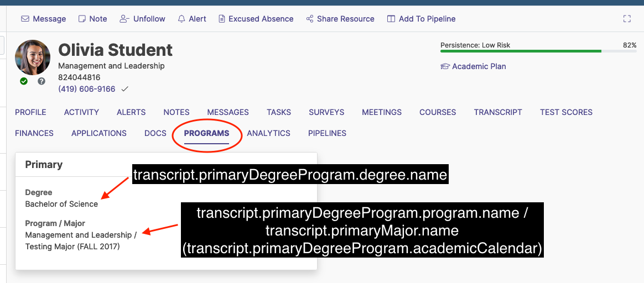This screenshot has height=283, width=644.
Task: Select the TRANSCRIPT tab
Action: point(498,112)
